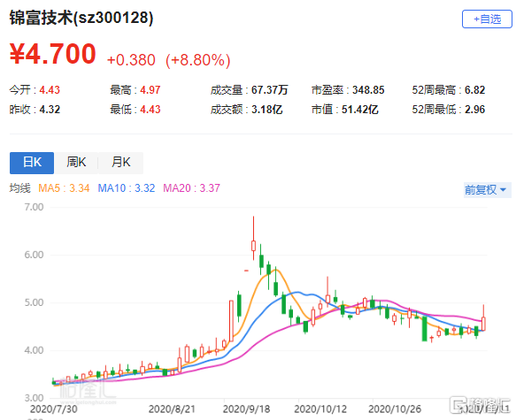This screenshot has width=516, height=420.
Task: Click the 52周最高 value 6.82
Action: pyautogui.click(x=475, y=90)
